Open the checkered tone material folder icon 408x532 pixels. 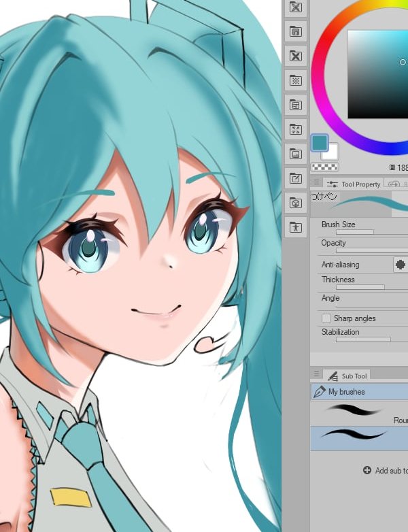pyautogui.click(x=296, y=80)
